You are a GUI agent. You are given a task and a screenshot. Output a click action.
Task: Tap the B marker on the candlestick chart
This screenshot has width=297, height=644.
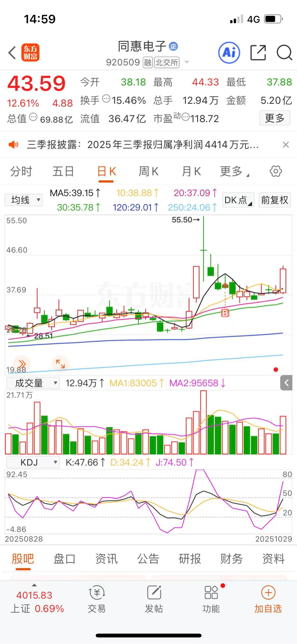(225, 313)
